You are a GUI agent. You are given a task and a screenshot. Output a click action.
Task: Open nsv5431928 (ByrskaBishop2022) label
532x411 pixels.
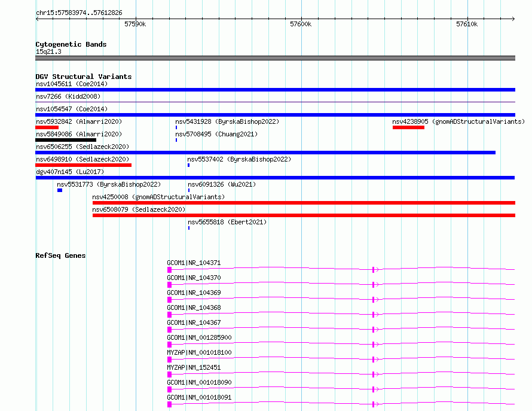pyautogui.click(x=227, y=121)
